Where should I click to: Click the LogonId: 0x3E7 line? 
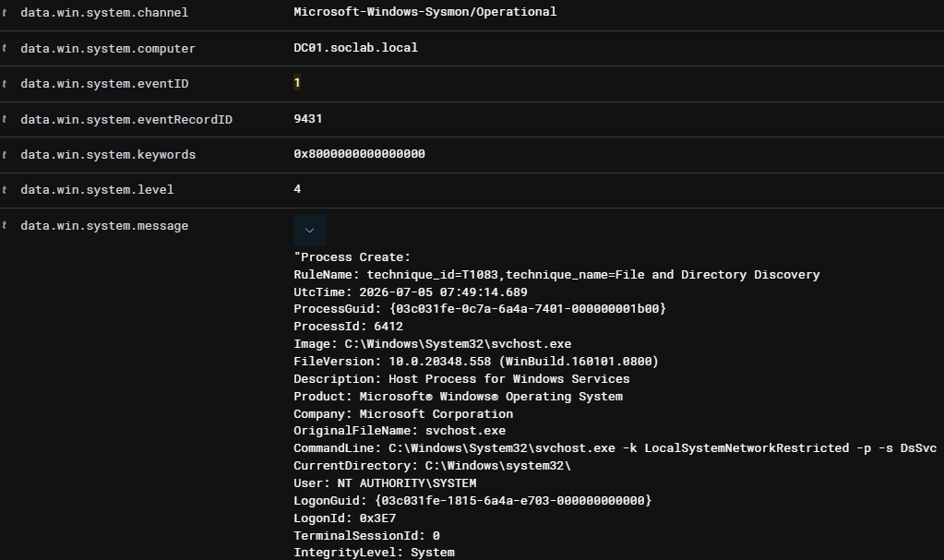click(345, 518)
